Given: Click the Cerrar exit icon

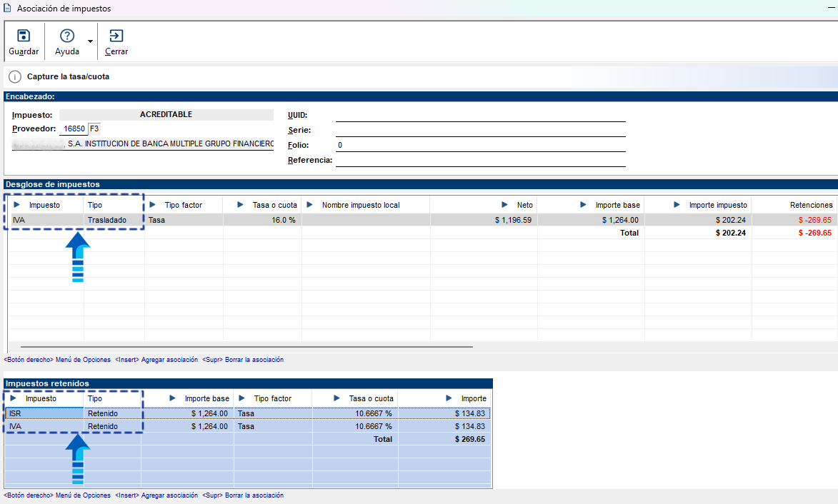Looking at the screenshot, I should (x=116, y=36).
